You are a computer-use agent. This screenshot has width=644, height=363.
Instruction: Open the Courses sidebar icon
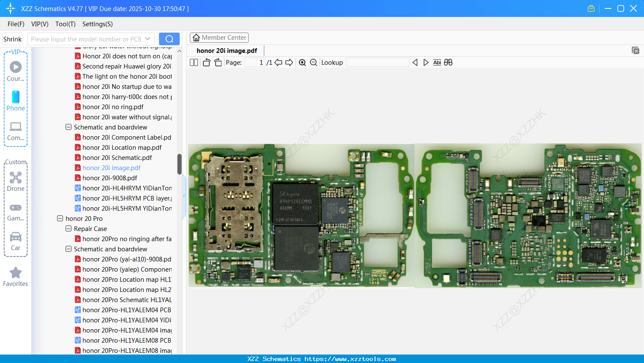[x=16, y=71]
